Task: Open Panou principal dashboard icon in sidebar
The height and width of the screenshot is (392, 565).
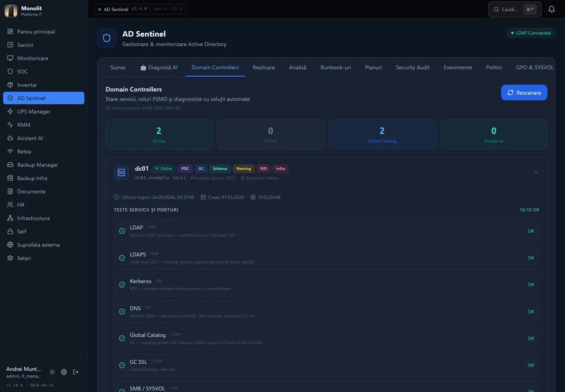Action: (10, 32)
